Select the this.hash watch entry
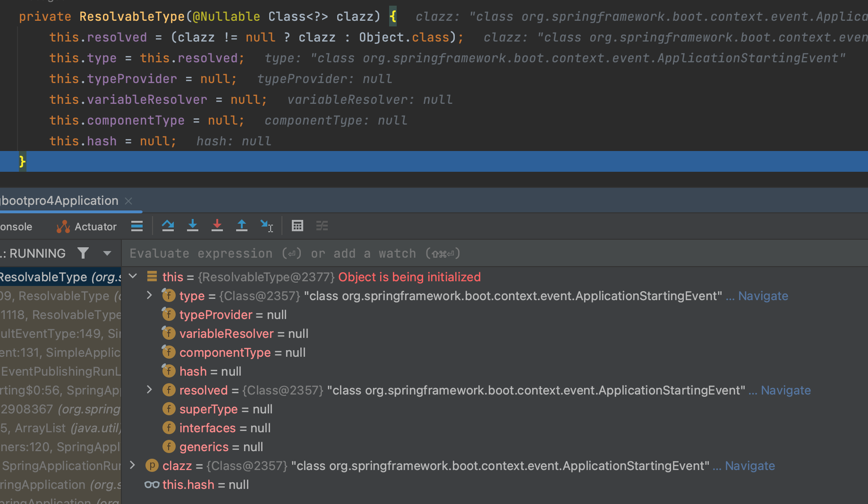The width and height of the screenshot is (868, 504). pyautogui.click(x=495, y=485)
